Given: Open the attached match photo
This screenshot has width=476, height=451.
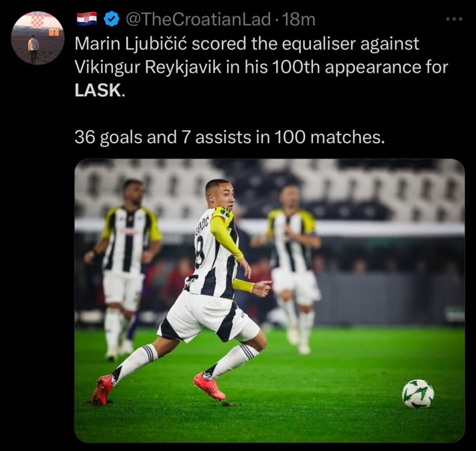Looking at the screenshot, I should pos(270,301).
